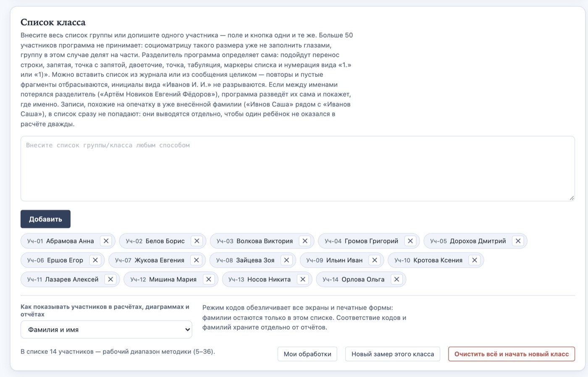Focus the class list text area
This screenshot has height=377, width=588.
(x=298, y=168)
